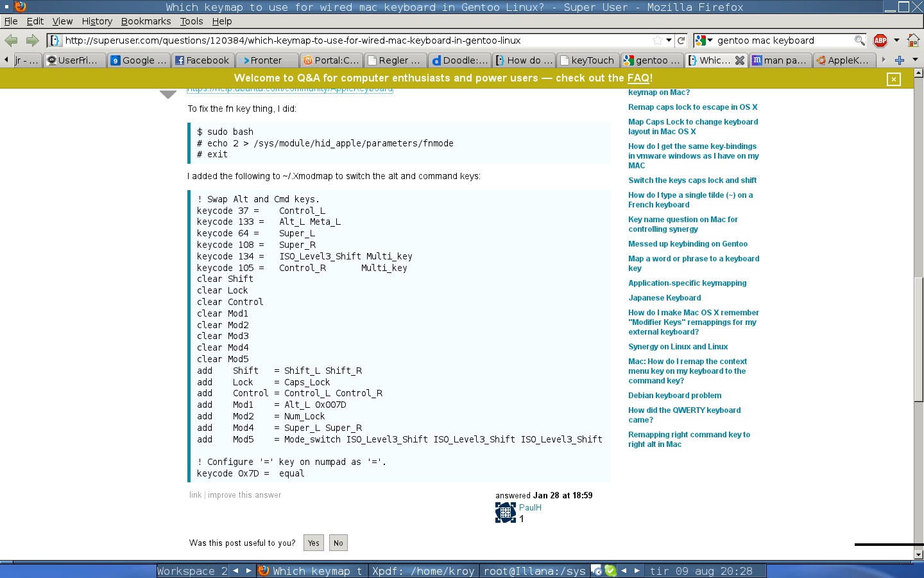
Task: Close the current 'Whic...' tab
Action: point(740,60)
